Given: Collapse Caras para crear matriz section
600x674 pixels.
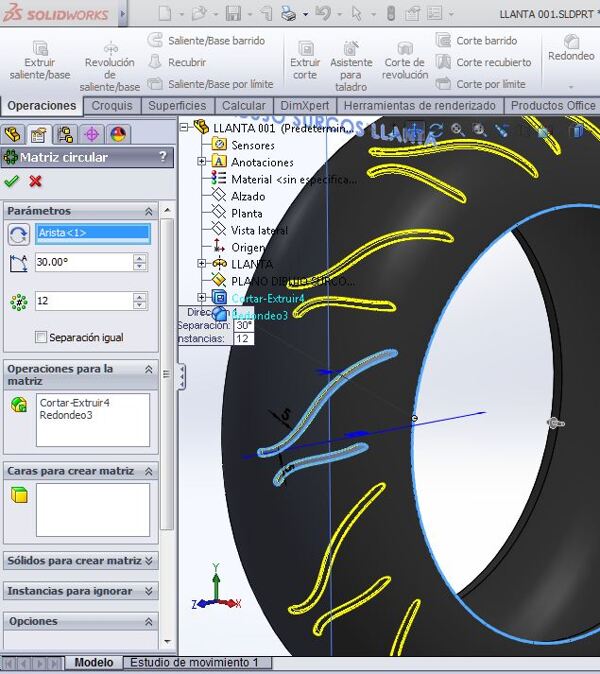Looking at the screenshot, I should (149, 472).
